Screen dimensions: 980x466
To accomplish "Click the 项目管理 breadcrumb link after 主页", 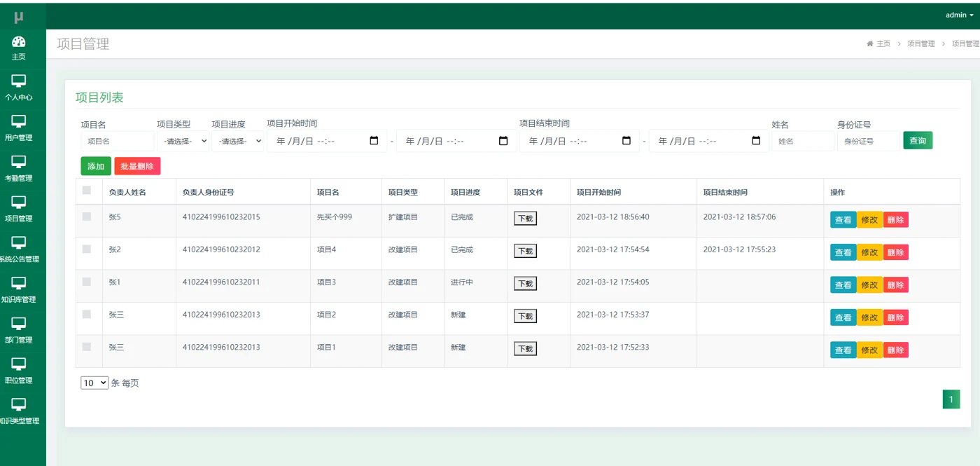I will pyautogui.click(x=921, y=43).
